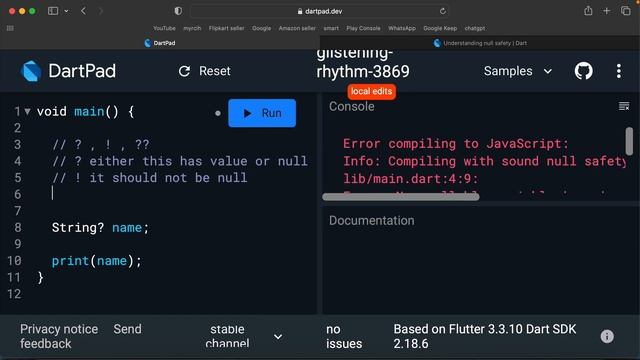This screenshot has height=360, width=640.
Task: Click the Safari sidebar toggle icon
Action: pyautogui.click(x=53, y=11)
